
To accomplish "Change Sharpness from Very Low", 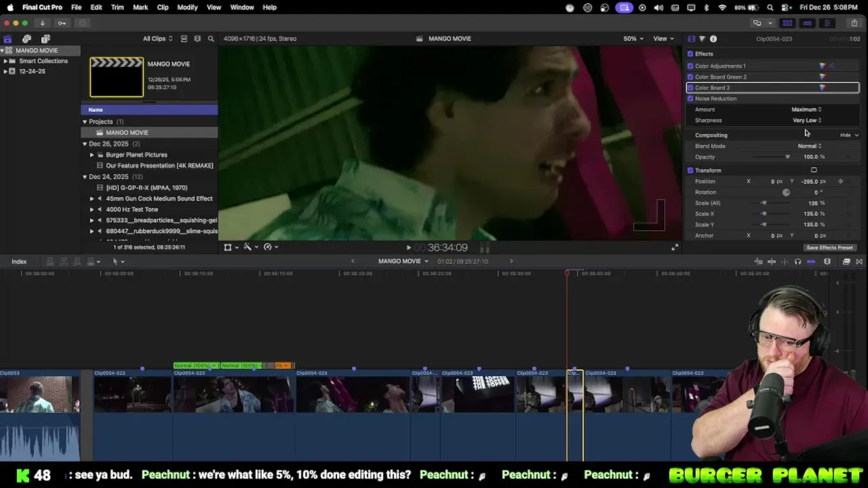I will [x=807, y=120].
